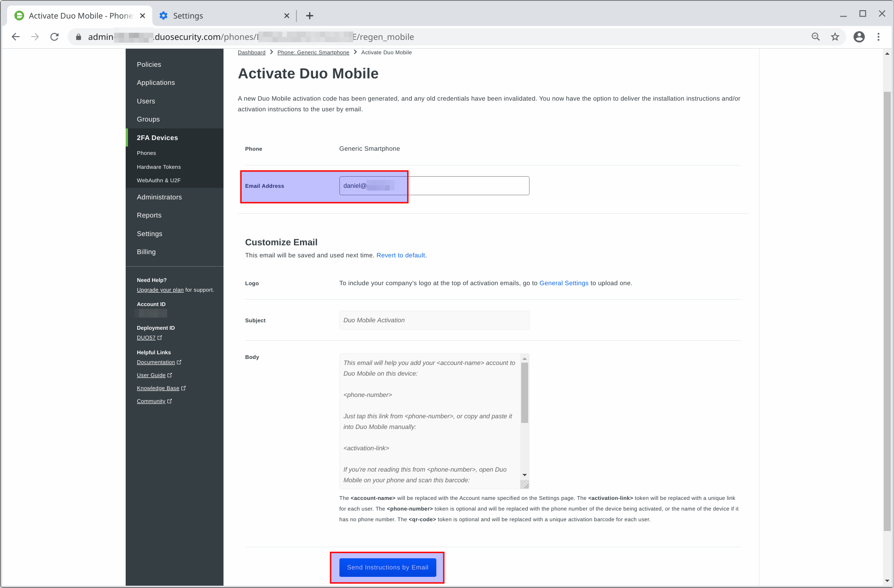The image size is (894, 588).
Task: Close the Settings tab
Action: (x=287, y=16)
